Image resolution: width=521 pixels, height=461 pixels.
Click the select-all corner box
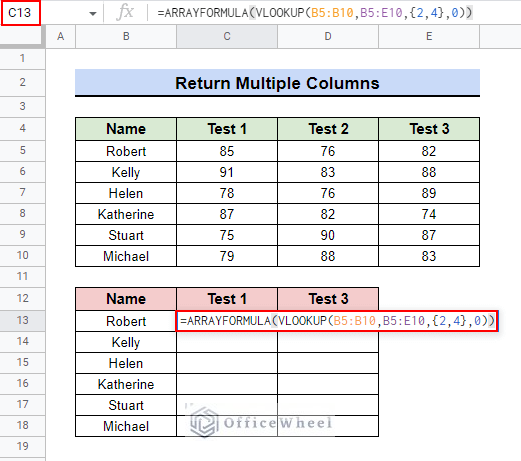pyautogui.click(x=22, y=36)
